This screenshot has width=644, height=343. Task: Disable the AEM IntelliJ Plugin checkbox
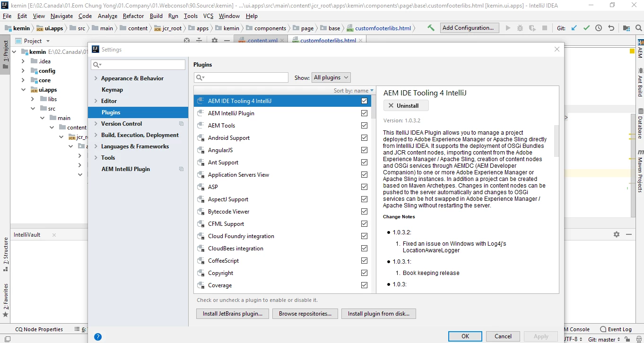[364, 113]
